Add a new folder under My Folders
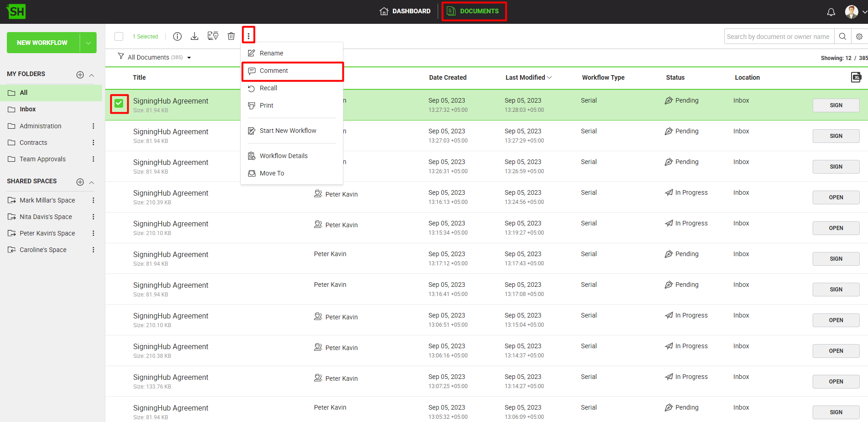 tap(80, 75)
